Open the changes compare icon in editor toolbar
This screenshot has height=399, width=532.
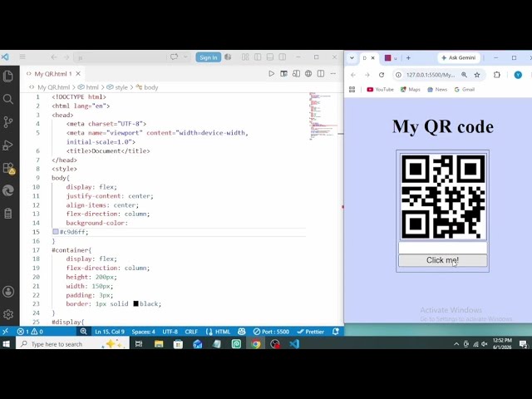[x=296, y=74]
